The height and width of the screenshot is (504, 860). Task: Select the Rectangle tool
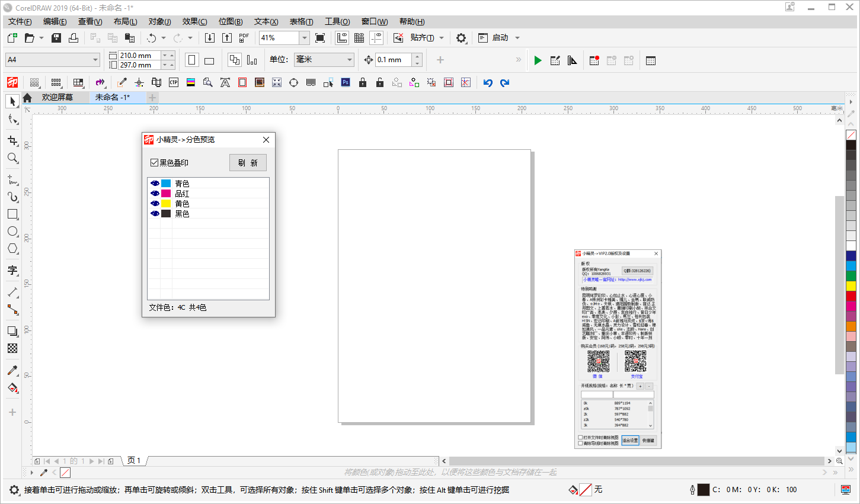pos(12,214)
